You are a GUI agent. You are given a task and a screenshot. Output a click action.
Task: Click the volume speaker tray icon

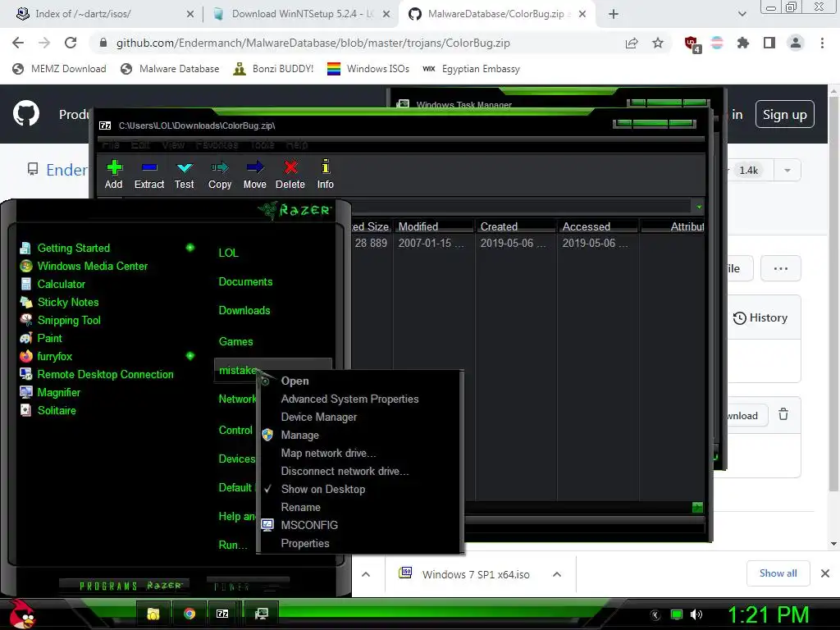tap(696, 614)
